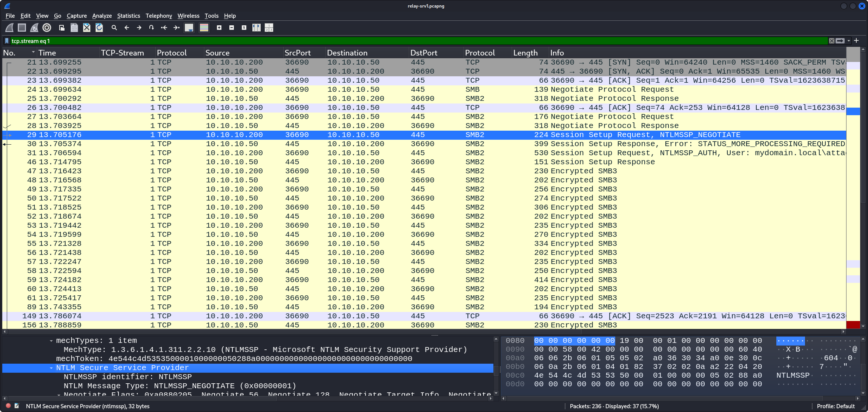The image size is (868, 412).
Task: Reload this capture file
Action: point(99,28)
